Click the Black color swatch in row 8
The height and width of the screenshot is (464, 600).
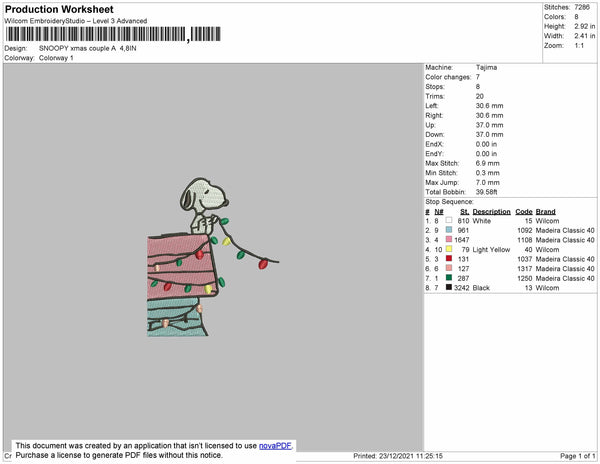(449, 287)
